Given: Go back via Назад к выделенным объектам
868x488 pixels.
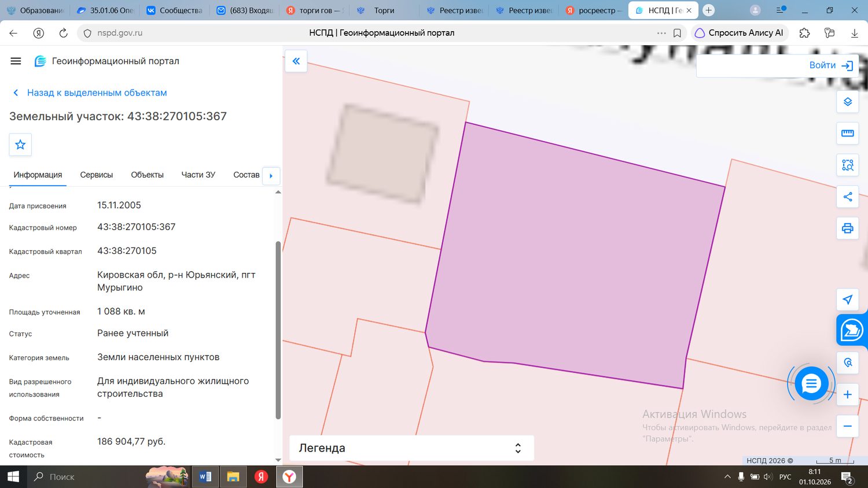Looking at the screenshot, I should click(x=90, y=93).
